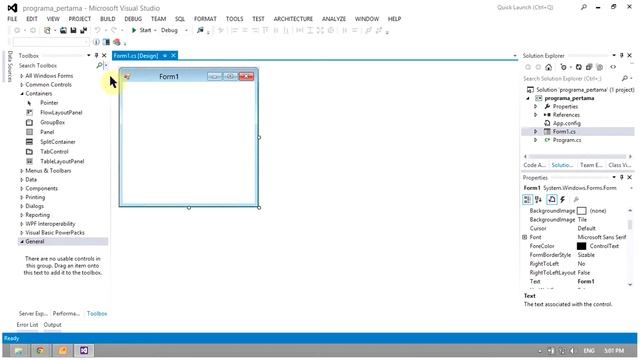The image size is (640, 360).
Task: Pin the Solution Explorer panel pushpin
Action: (x=622, y=55)
